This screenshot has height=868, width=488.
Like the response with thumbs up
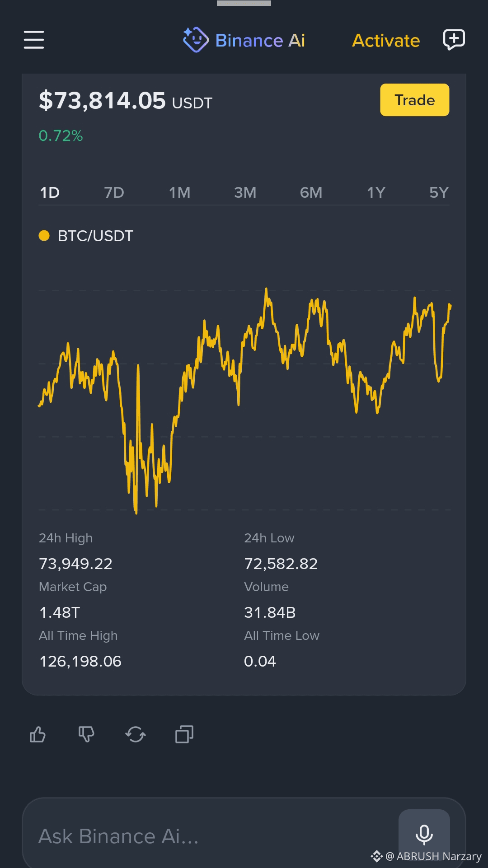[x=38, y=734]
